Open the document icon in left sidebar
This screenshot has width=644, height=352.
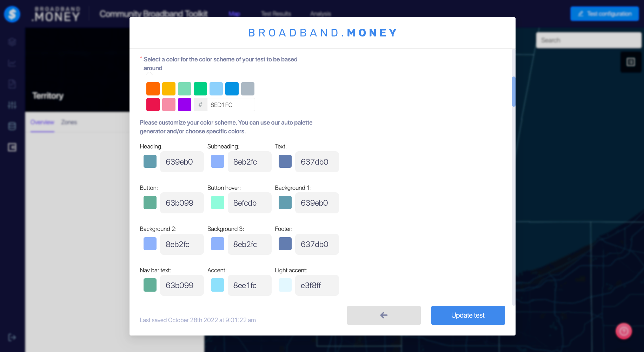12,84
